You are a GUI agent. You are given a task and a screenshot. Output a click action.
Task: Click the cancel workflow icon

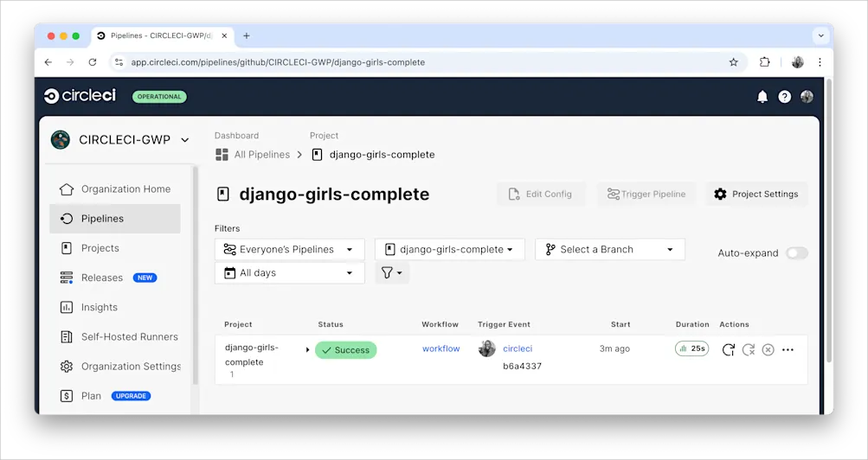pyautogui.click(x=768, y=349)
